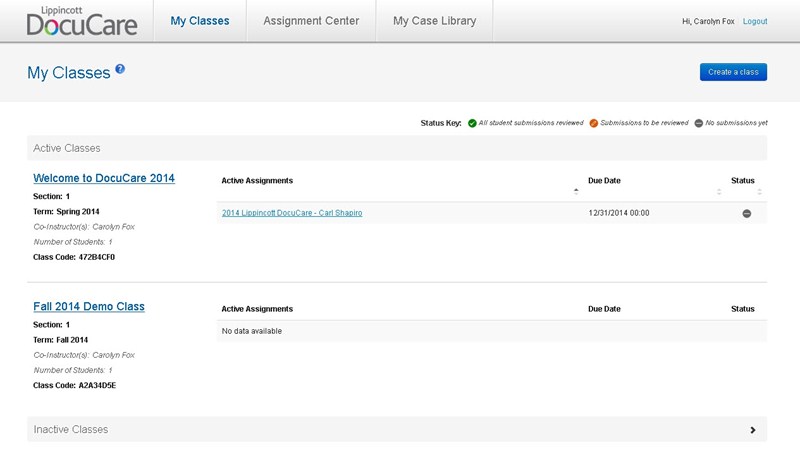The width and height of the screenshot is (800, 469).
Task: Click Due Date header in Fall 2014 table
Action: [x=604, y=309]
